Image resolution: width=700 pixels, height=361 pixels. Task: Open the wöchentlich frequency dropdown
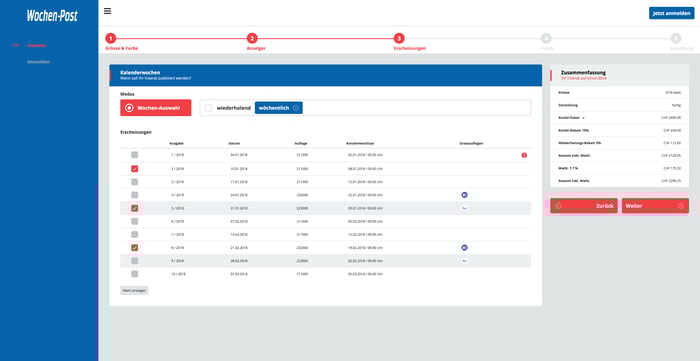(x=279, y=108)
